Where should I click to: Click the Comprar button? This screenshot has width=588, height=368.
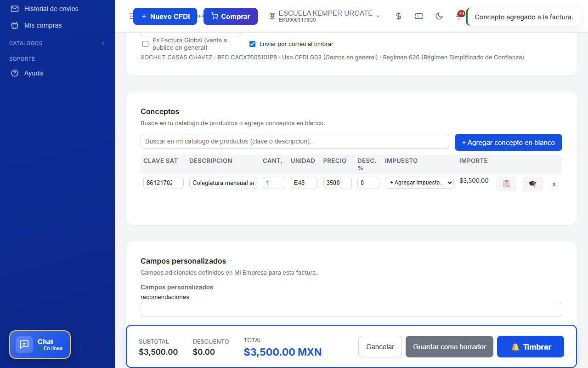pos(231,17)
